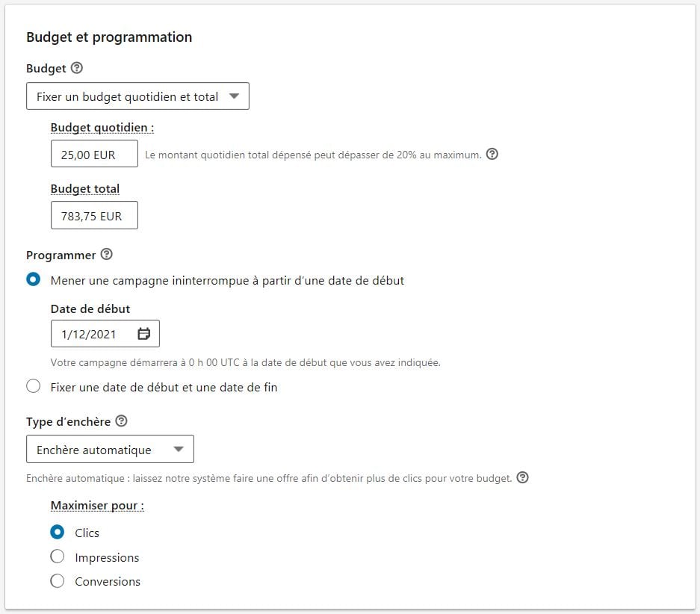This screenshot has width=700, height=614.
Task: Click the 'Maximiser pour' label
Action: (x=96, y=506)
